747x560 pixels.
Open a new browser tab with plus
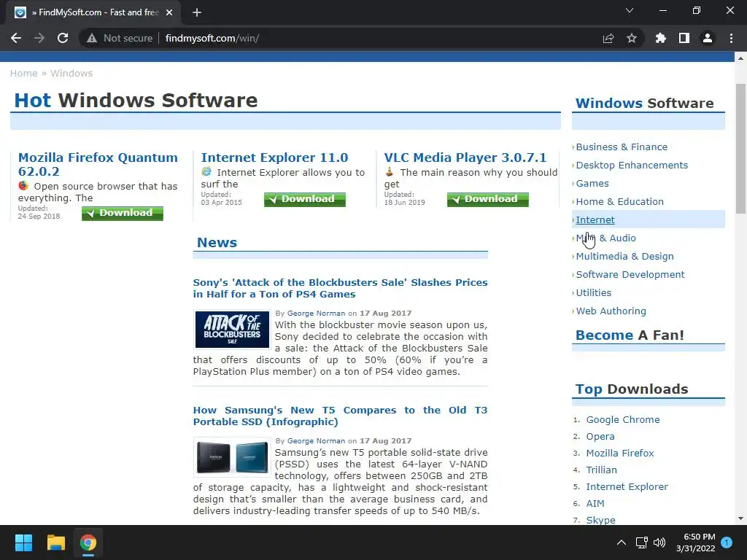pos(197,12)
